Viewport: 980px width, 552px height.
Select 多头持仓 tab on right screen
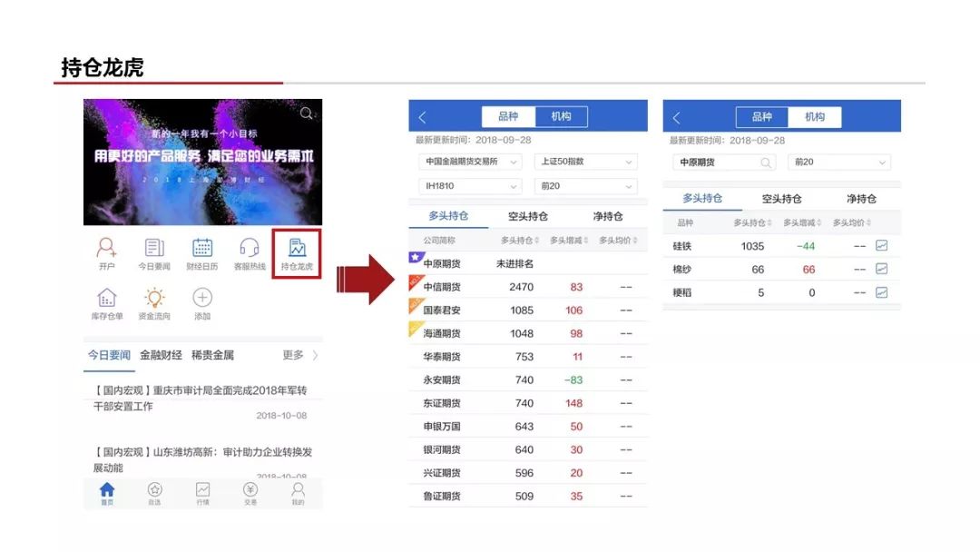[x=701, y=198]
